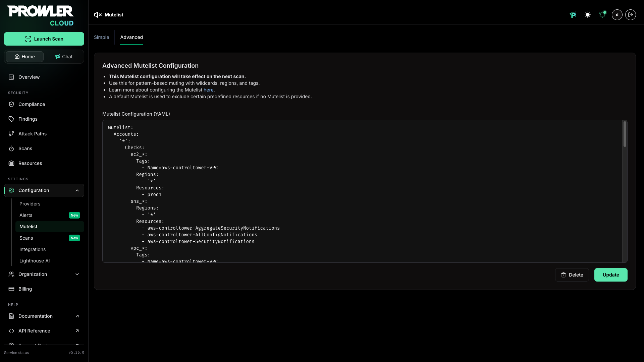Click the Organization people icon
Viewport: 644px width, 362px height.
click(x=11, y=274)
